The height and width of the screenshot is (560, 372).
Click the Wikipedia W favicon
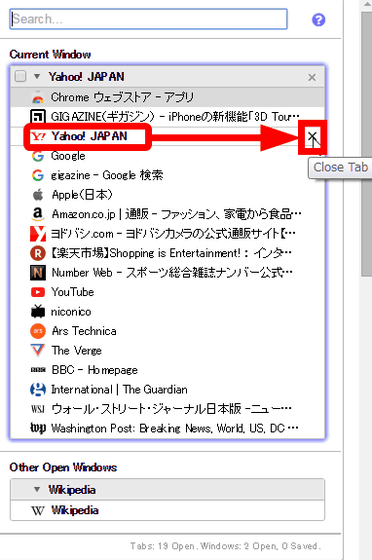click(38, 510)
